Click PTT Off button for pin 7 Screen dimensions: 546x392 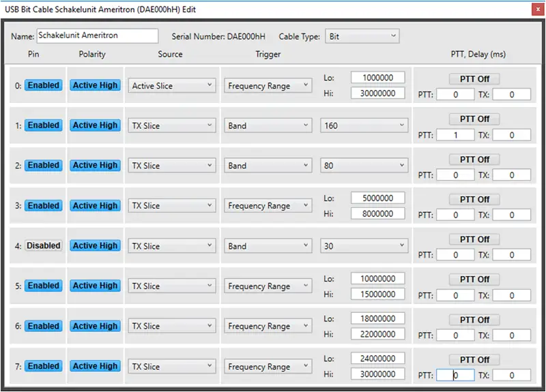pos(474,360)
